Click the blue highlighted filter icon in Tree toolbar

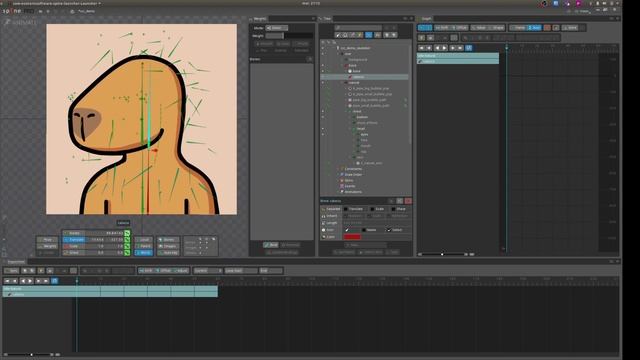[369, 35]
